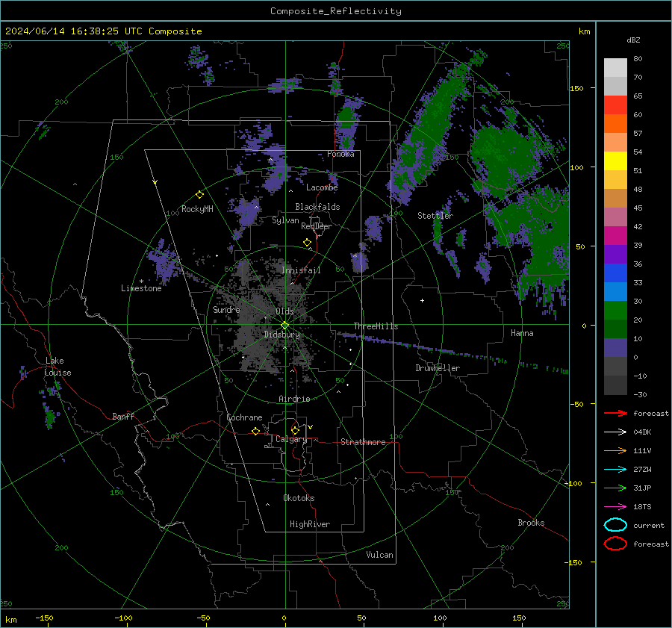Click the Okotoks town label
The width and height of the screenshot is (672, 628).
pyautogui.click(x=299, y=498)
